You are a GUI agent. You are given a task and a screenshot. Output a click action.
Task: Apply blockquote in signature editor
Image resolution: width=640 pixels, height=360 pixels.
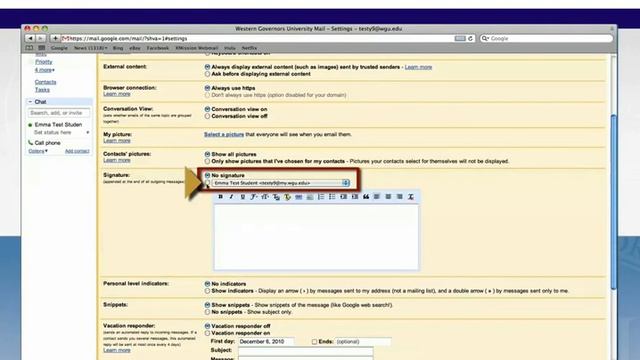(x=366, y=197)
